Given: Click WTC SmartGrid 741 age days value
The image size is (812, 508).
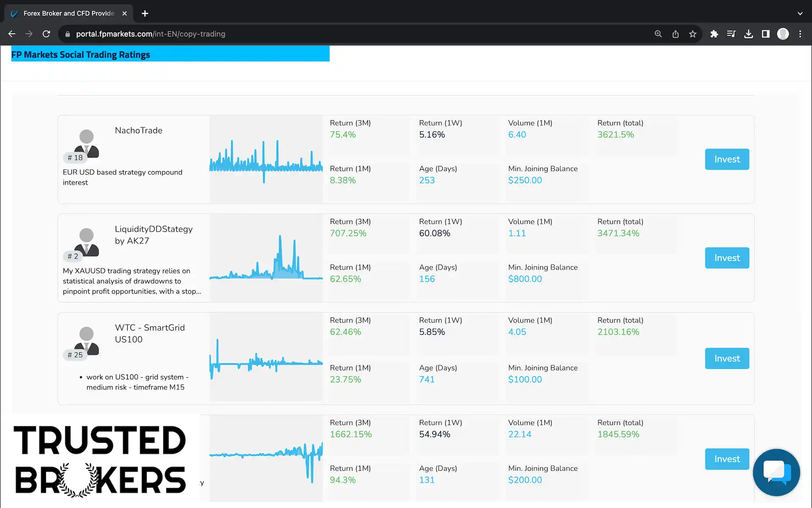Looking at the screenshot, I should point(427,379).
